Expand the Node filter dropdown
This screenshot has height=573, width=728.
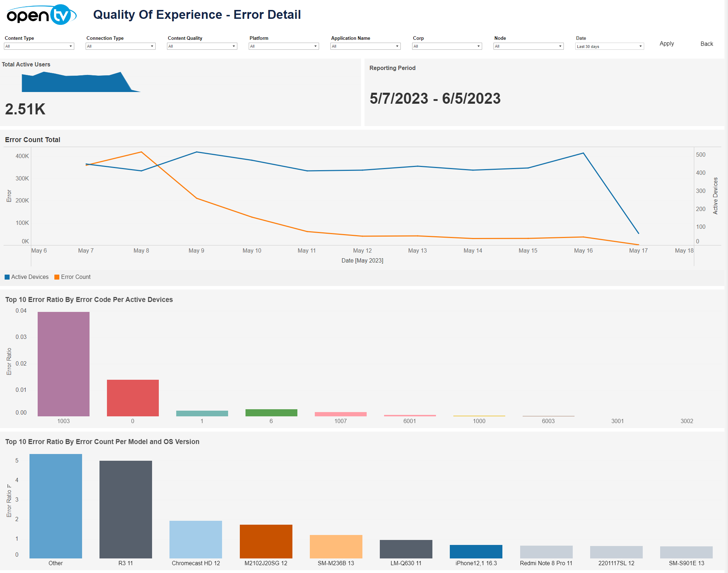pos(528,46)
